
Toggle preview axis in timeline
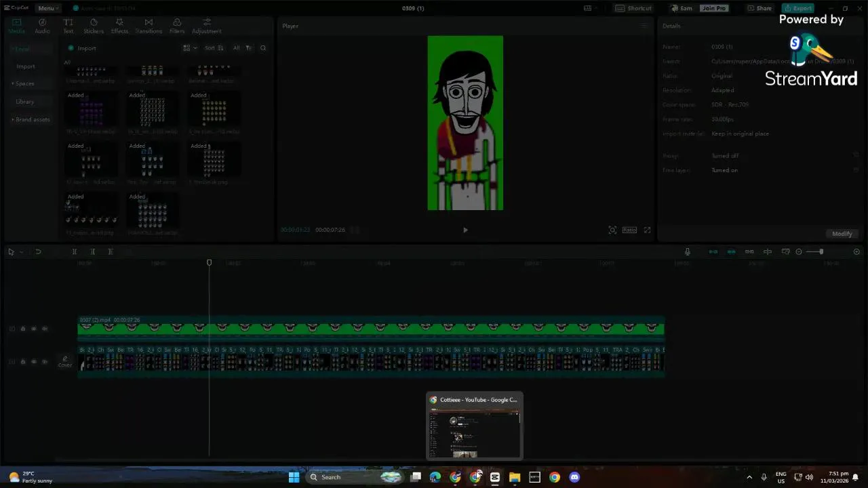[768, 251]
